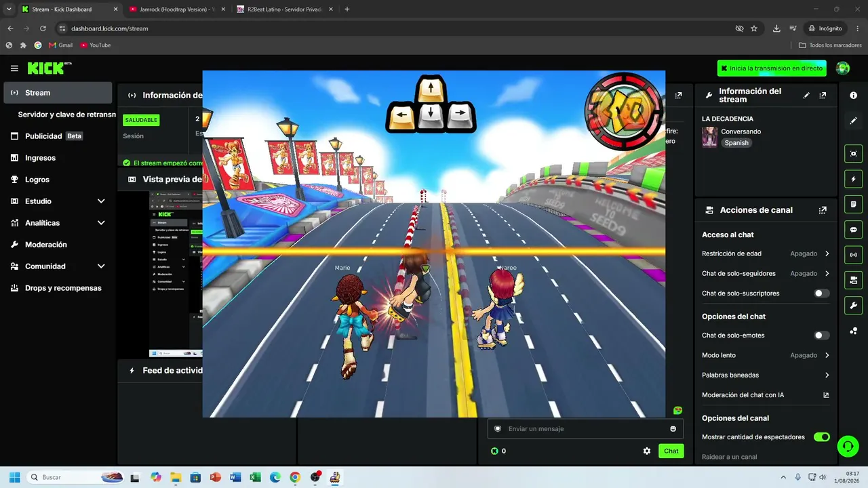
Task: Click the lightning bolt icon in right rail
Action: (x=853, y=179)
